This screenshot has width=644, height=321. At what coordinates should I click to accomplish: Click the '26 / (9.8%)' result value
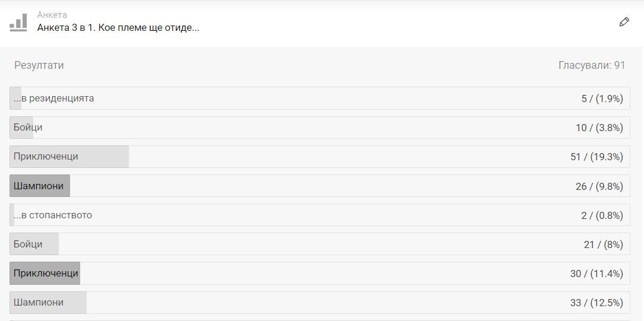[x=599, y=186]
